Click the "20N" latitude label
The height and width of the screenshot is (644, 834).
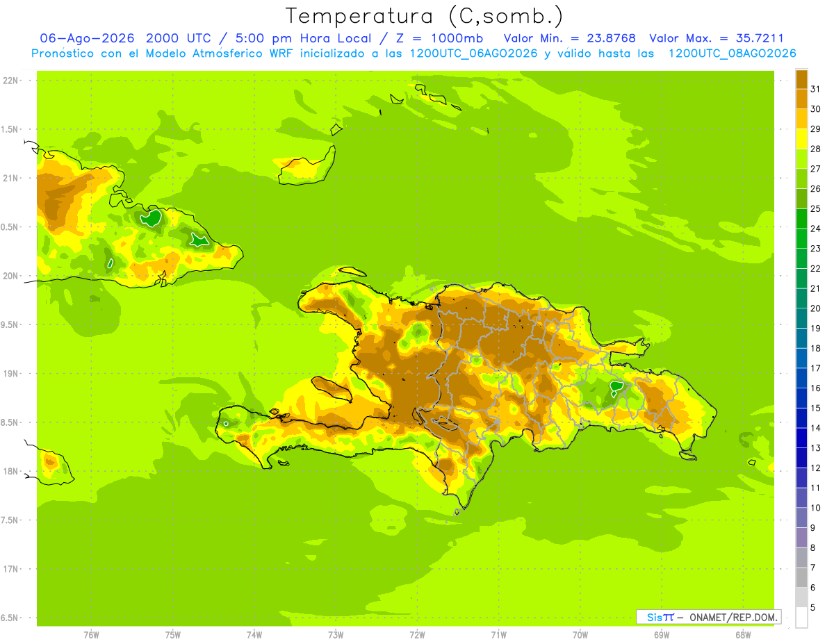(x=10, y=276)
